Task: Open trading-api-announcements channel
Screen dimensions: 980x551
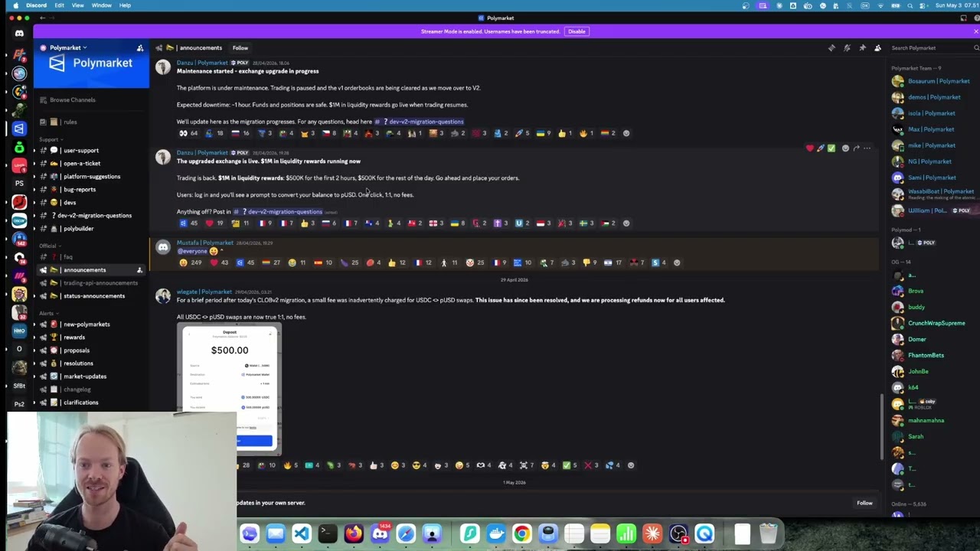Action: pyautogui.click(x=100, y=283)
